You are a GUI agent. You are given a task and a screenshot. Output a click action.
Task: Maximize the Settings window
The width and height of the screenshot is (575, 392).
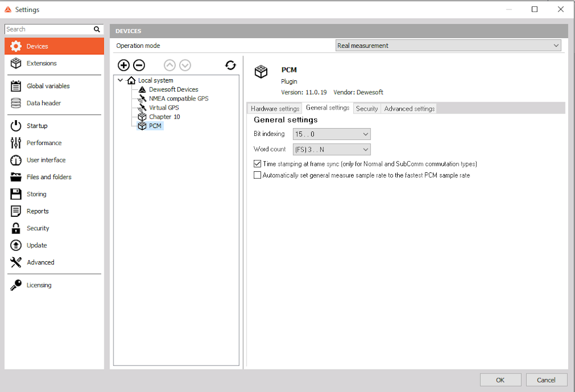(535, 9)
